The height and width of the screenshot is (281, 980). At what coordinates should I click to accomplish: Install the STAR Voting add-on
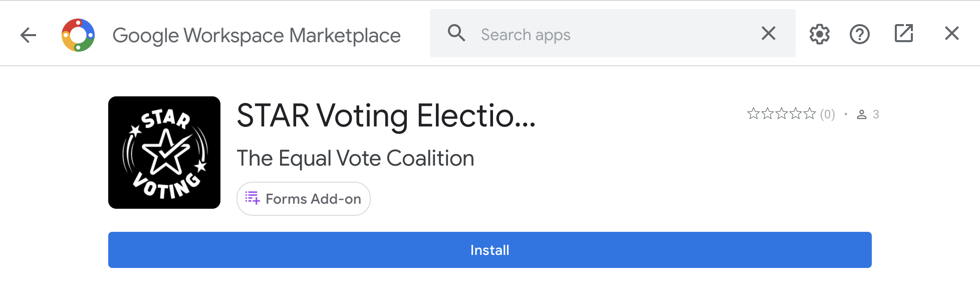click(x=490, y=250)
